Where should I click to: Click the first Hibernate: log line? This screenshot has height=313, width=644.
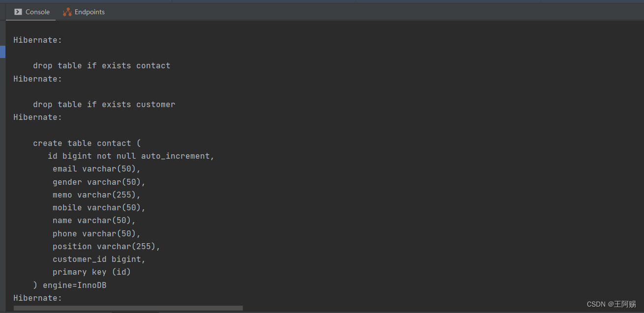[37, 40]
